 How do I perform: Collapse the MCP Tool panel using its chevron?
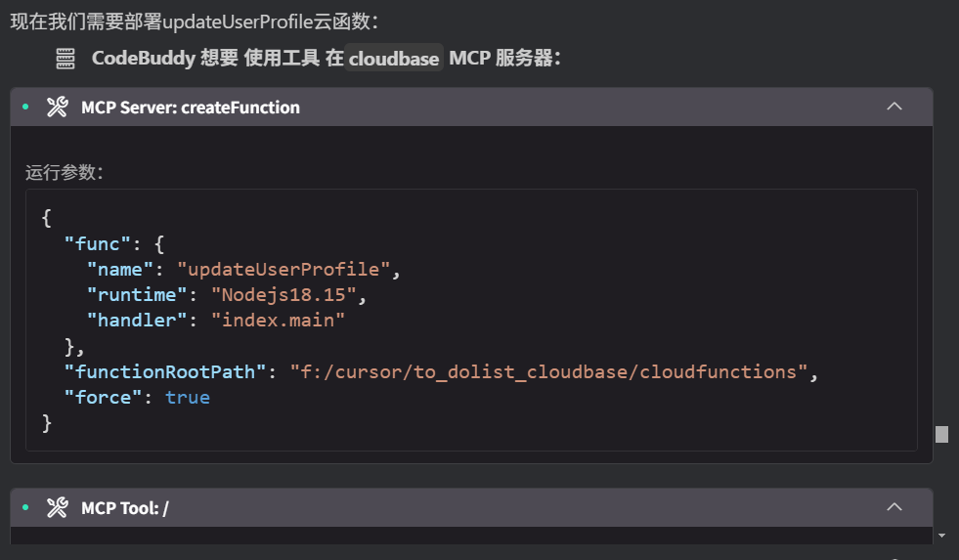(894, 506)
